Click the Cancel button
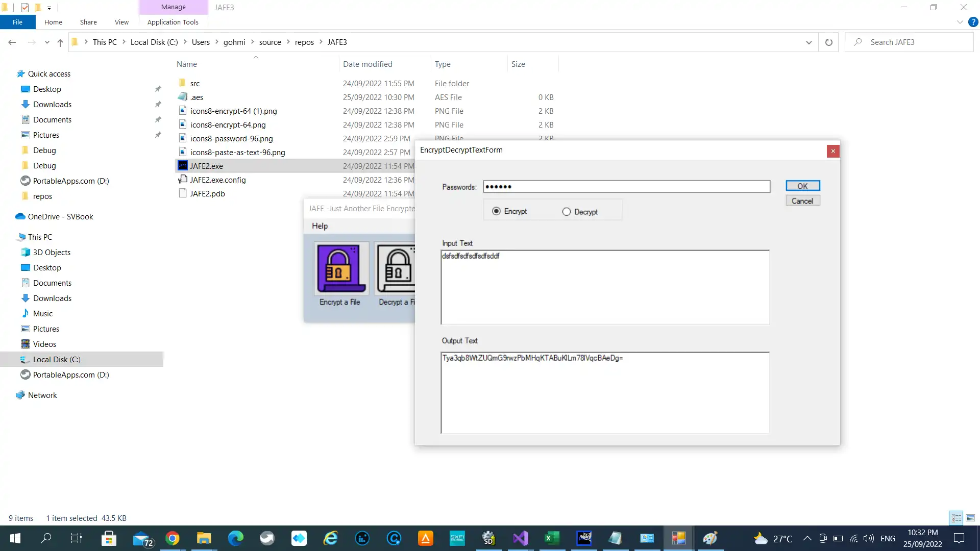 coord(802,201)
